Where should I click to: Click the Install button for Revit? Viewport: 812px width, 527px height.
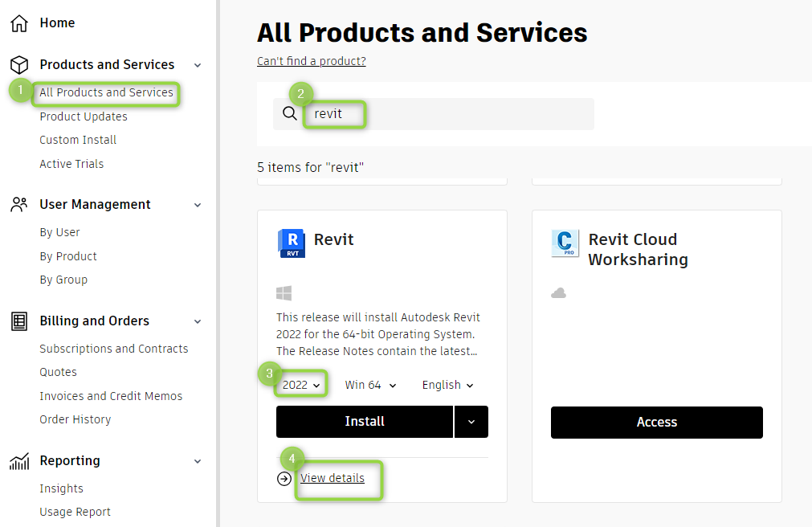[x=364, y=421]
